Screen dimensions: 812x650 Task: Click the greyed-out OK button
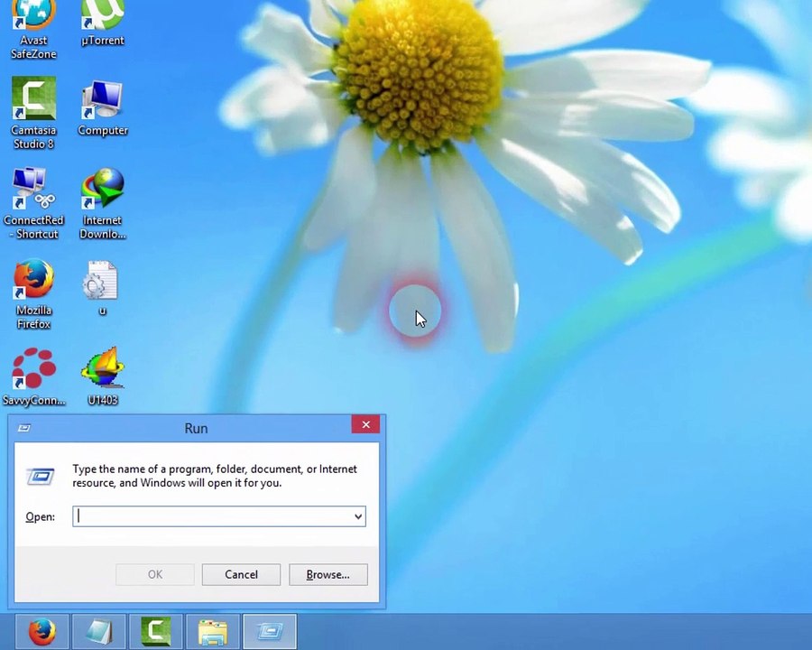tap(155, 574)
